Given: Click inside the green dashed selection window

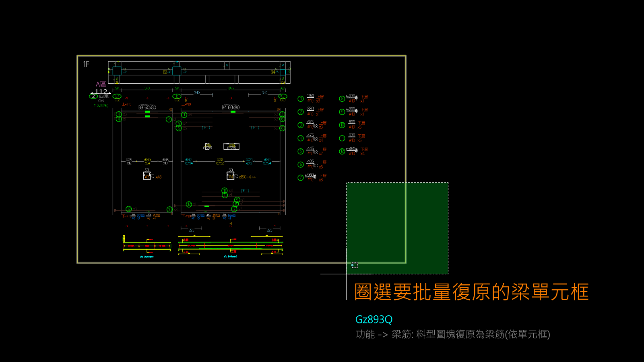Looking at the screenshot, I should tap(397, 228).
